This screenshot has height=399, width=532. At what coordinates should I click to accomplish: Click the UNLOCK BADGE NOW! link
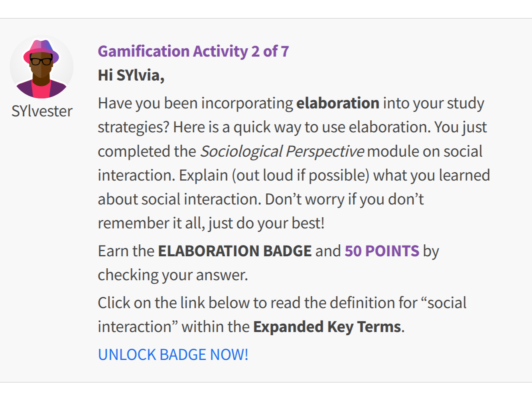coord(173,354)
